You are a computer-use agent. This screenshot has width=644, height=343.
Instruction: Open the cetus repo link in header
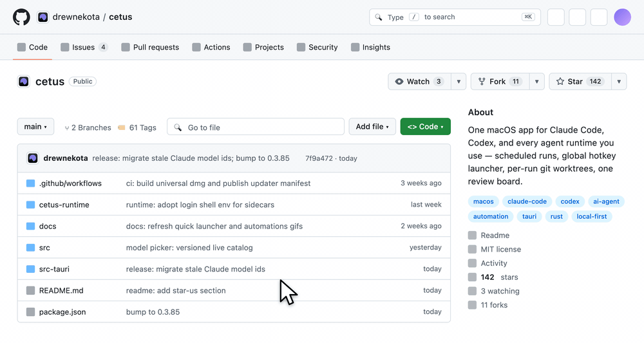click(x=120, y=17)
